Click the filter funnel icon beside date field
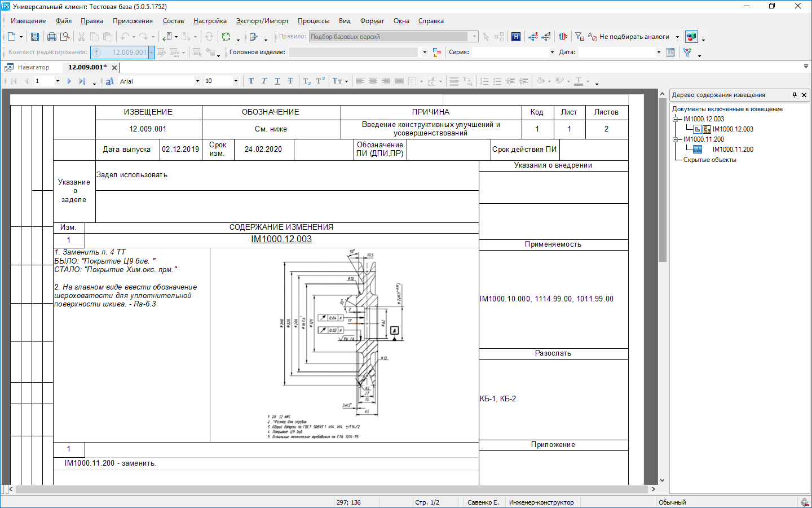Image resolution: width=812 pixels, height=508 pixels. 687,52
